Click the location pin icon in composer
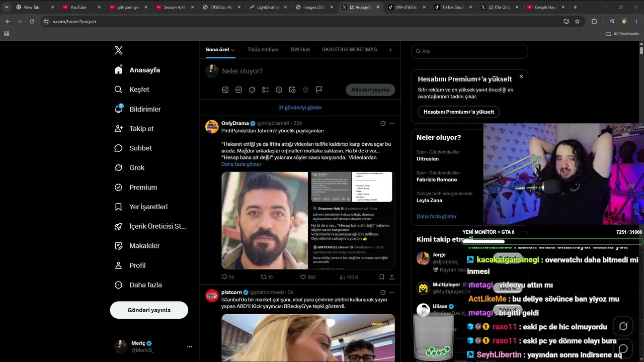Screen dimensions: 644x362 click(x=305, y=89)
